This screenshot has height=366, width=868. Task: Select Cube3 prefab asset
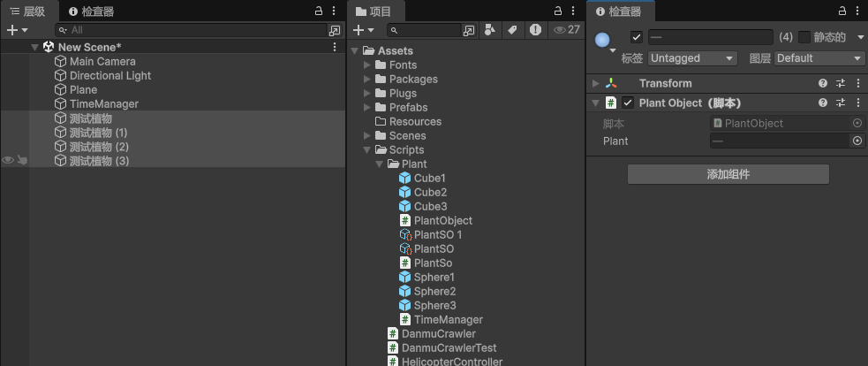click(x=423, y=206)
